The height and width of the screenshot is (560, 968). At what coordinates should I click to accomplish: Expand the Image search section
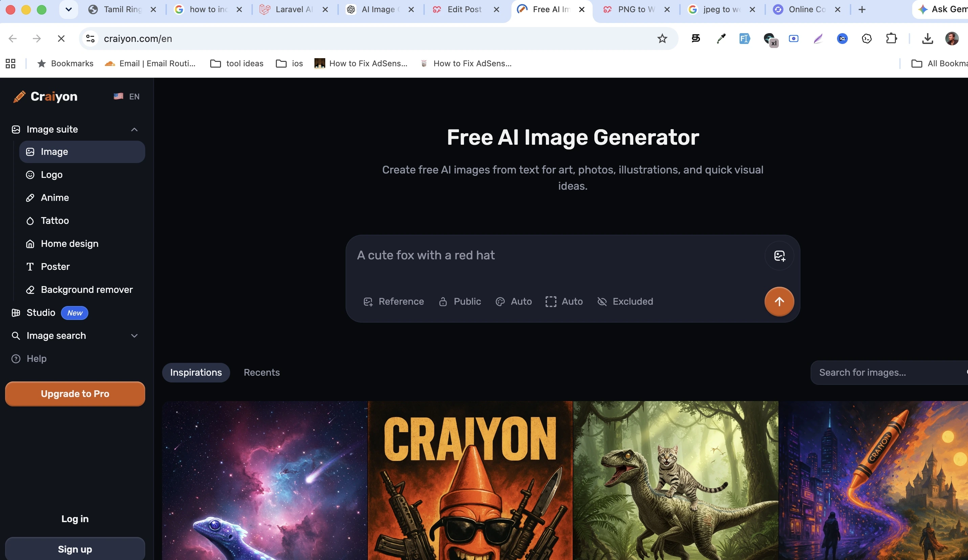point(75,336)
